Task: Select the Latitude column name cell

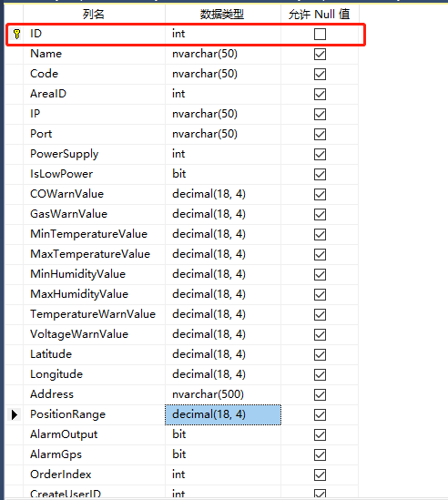Action: tap(94, 354)
